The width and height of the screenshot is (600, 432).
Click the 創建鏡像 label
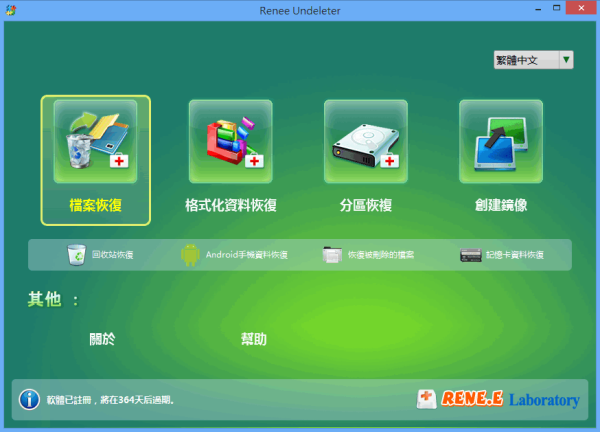[x=501, y=205]
